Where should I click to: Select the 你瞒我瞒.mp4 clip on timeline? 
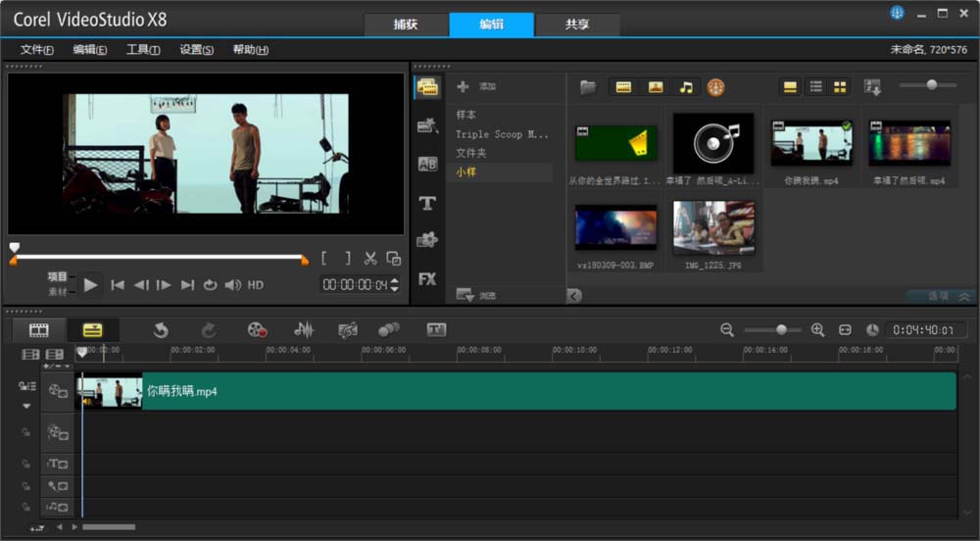[515, 391]
